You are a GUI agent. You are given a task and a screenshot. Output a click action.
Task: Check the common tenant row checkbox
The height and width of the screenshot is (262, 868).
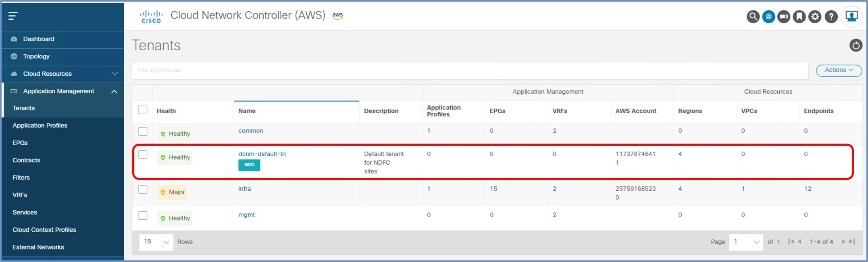point(143,132)
